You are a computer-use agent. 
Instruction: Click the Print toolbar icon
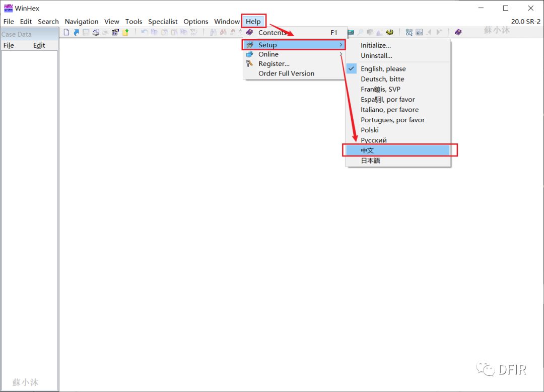(x=105, y=32)
